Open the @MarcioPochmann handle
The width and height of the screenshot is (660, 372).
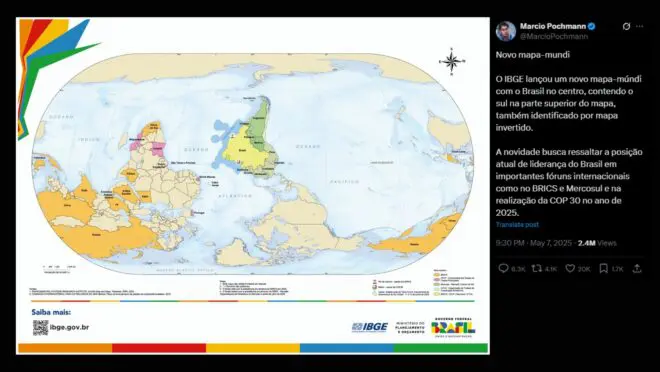pyautogui.click(x=554, y=36)
